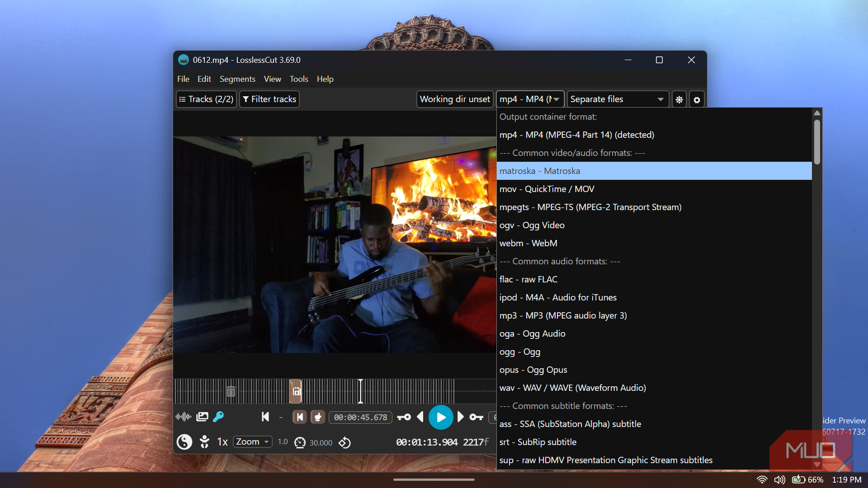Viewport: 868px width, 488px height.
Task: Choose oga - Ogg Audio format
Action: point(654,333)
